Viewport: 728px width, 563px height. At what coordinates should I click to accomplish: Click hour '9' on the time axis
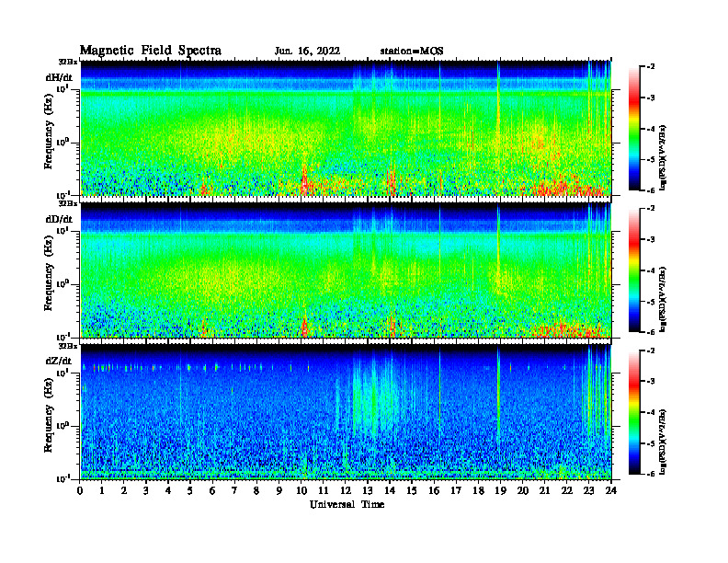click(x=279, y=490)
